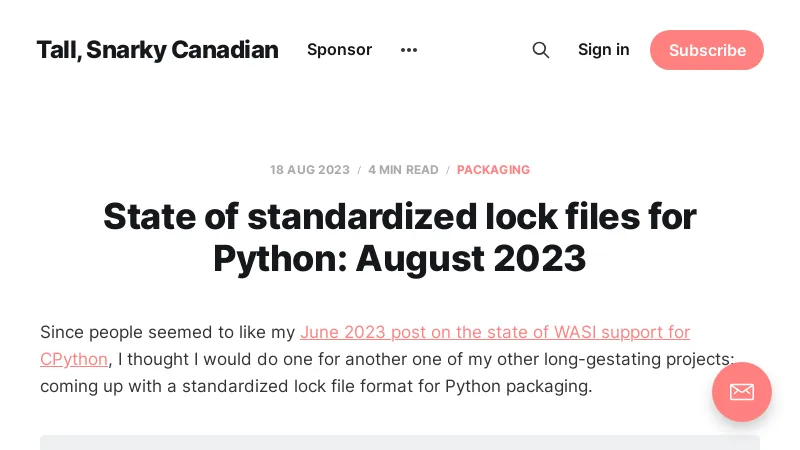800x450 pixels.
Task: Click the word CPython in the link
Action: coord(74,359)
